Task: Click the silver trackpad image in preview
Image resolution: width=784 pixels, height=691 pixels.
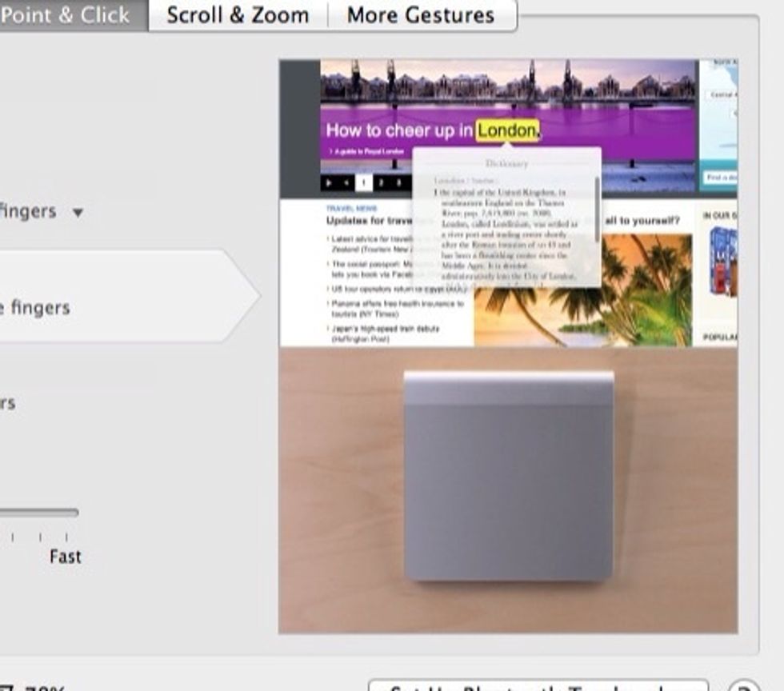Action: click(x=509, y=477)
